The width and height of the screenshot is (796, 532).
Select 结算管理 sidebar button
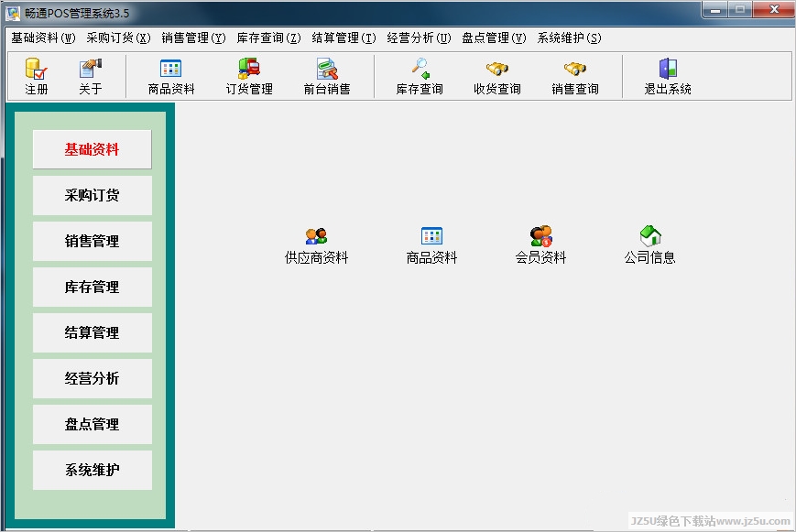click(93, 332)
